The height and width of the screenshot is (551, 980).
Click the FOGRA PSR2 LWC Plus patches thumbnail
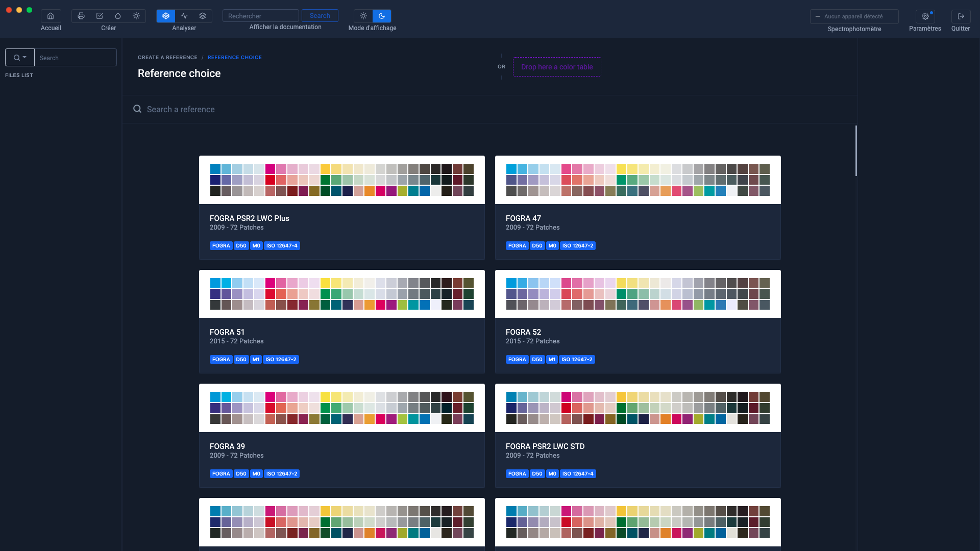(342, 180)
